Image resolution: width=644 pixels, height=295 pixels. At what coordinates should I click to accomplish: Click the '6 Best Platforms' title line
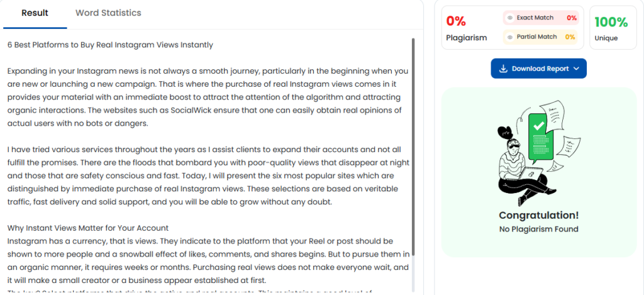pyautogui.click(x=110, y=45)
